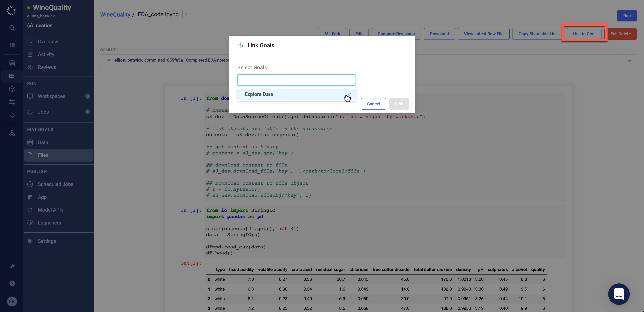The height and width of the screenshot is (312, 644).
Task: Open the Overview page
Action: pyautogui.click(x=48, y=42)
